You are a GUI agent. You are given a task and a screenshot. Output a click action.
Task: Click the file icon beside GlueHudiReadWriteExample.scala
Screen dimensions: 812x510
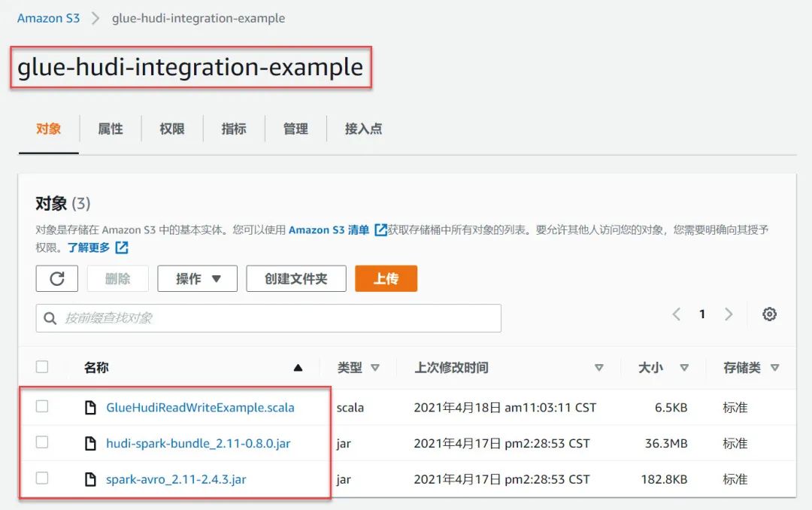pyautogui.click(x=91, y=408)
